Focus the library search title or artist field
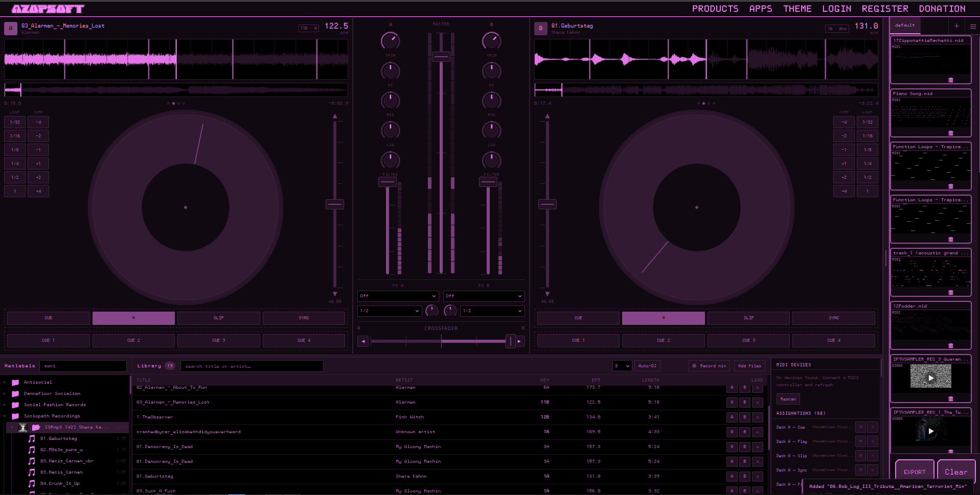980x495 pixels. tap(252, 366)
